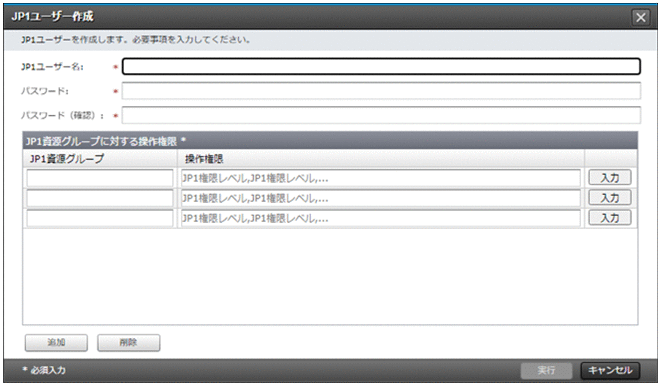
Task: Click the second row JP1資源グループ field
Action: pyautogui.click(x=100, y=198)
